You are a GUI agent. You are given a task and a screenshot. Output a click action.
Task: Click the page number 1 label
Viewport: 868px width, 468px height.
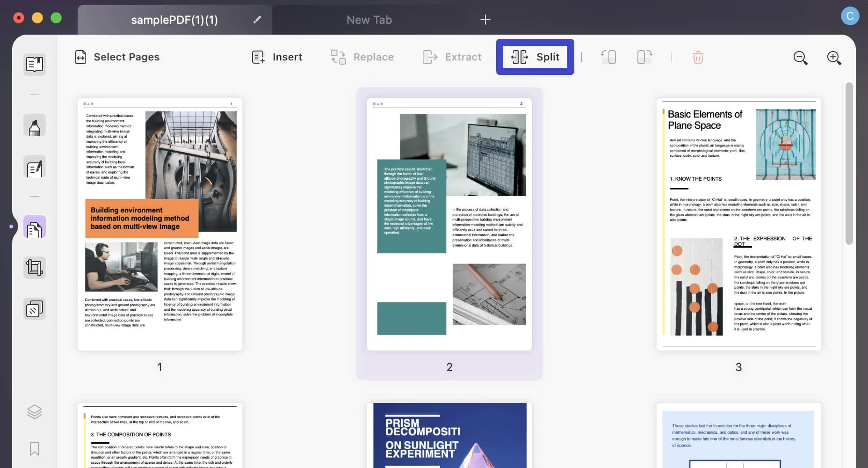tap(159, 367)
